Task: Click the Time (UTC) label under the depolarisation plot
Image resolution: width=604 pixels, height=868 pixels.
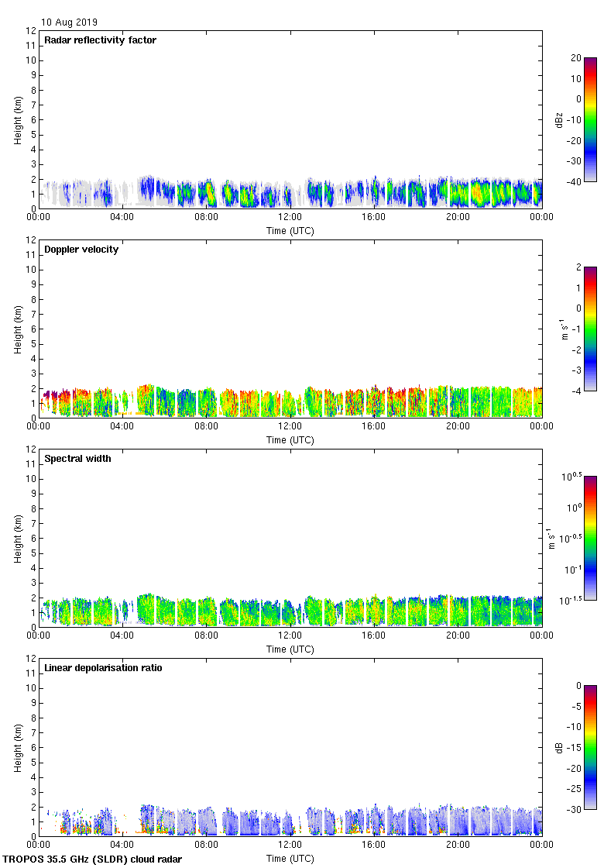Action: point(290,859)
